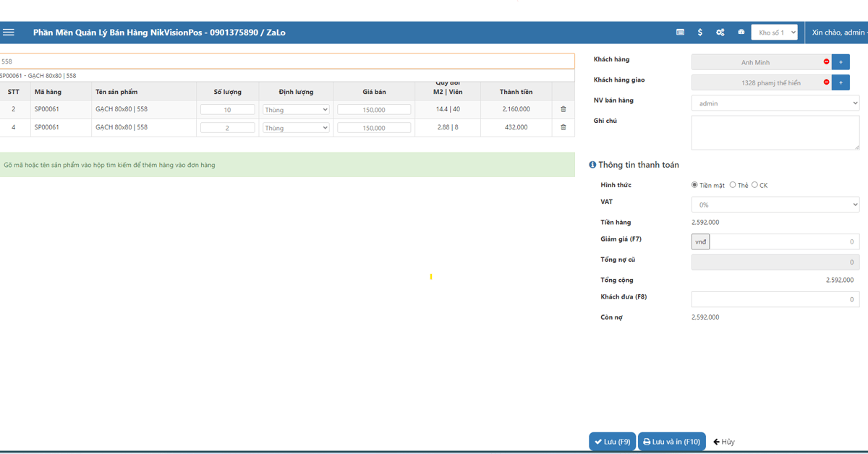Click the Tiền hàng amount 2,592,000
This screenshot has height=454, width=868.
[705, 222]
